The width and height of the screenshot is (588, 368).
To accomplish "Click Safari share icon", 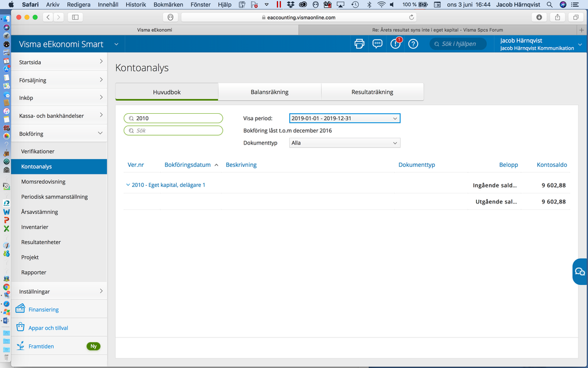I will pos(557,17).
